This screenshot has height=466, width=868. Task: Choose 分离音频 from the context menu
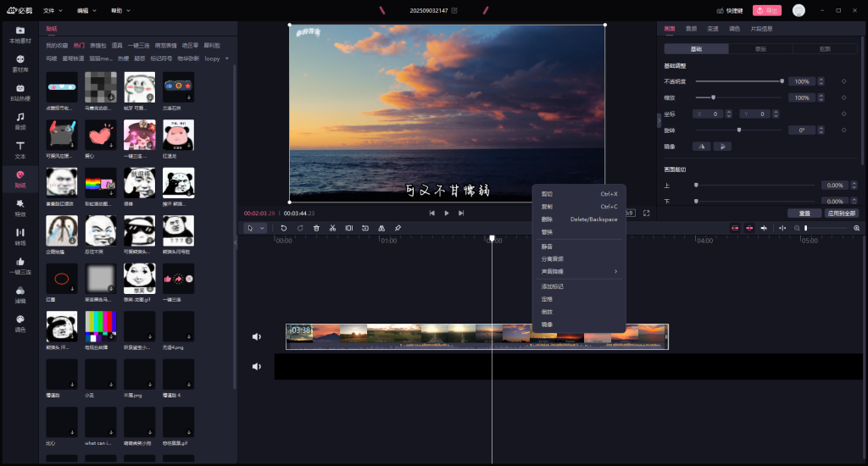coord(553,258)
